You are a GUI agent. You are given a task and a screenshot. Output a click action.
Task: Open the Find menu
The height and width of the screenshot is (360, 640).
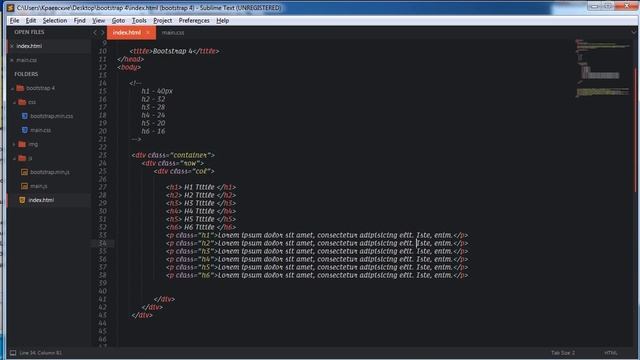click(x=79, y=20)
